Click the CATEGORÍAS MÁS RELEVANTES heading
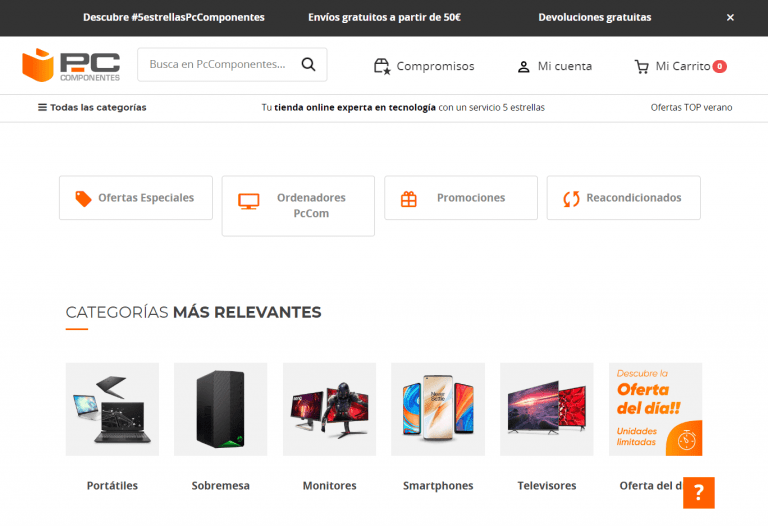This screenshot has width=768, height=526. click(x=193, y=312)
